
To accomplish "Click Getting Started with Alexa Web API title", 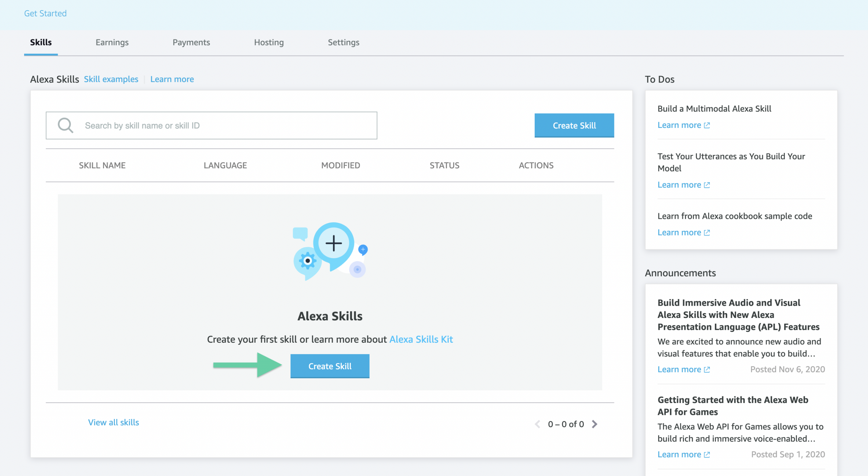I will click(x=733, y=406).
